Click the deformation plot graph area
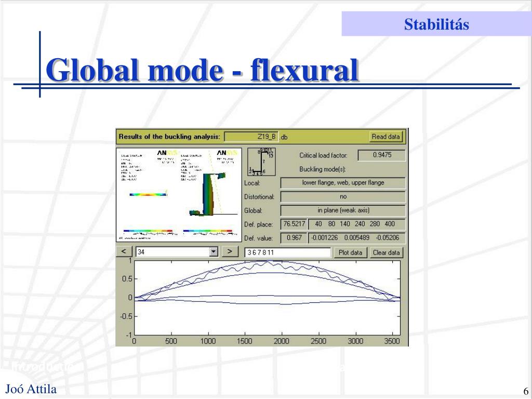 tap(268, 298)
